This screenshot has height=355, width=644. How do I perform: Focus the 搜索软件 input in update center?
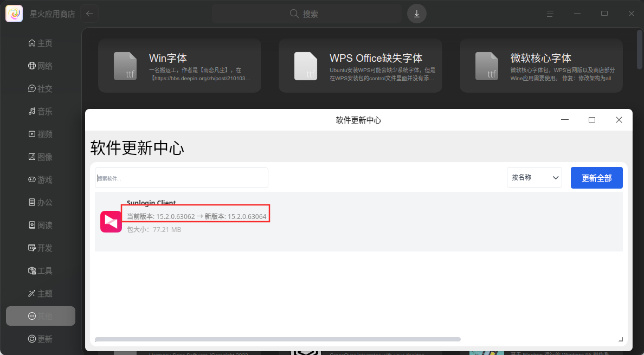point(182,178)
